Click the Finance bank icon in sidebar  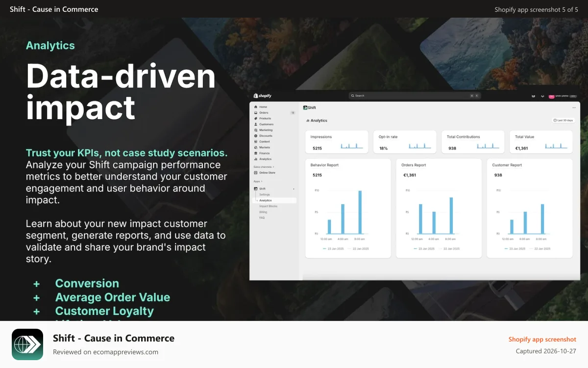tap(255, 153)
